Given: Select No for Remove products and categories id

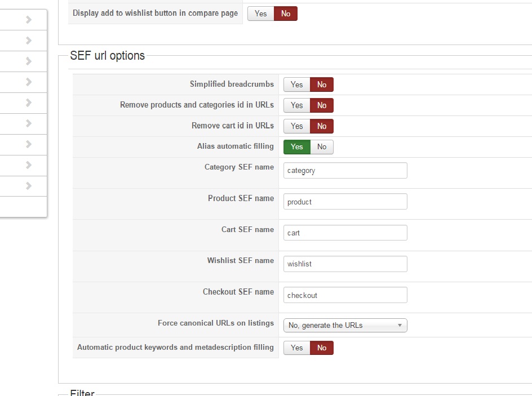Looking at the screenshot, I should [x=322, y=105].
